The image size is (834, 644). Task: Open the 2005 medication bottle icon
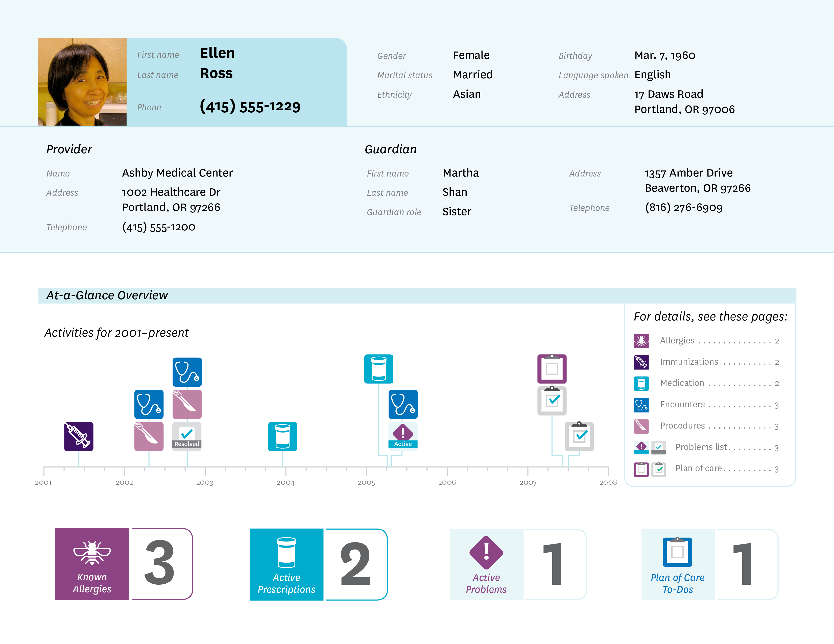click(x=378, y=369)
